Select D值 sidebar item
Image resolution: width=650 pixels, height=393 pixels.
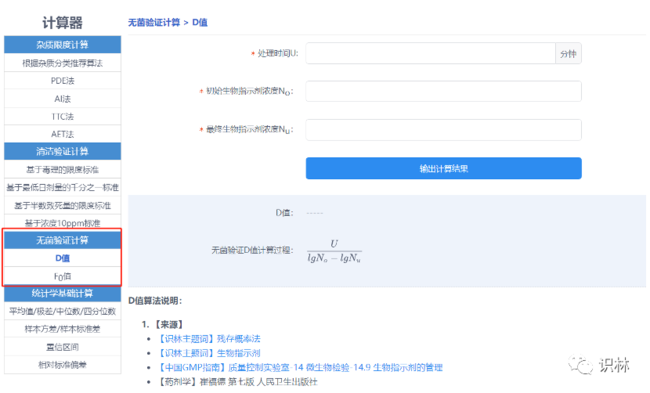click(63, 258)
